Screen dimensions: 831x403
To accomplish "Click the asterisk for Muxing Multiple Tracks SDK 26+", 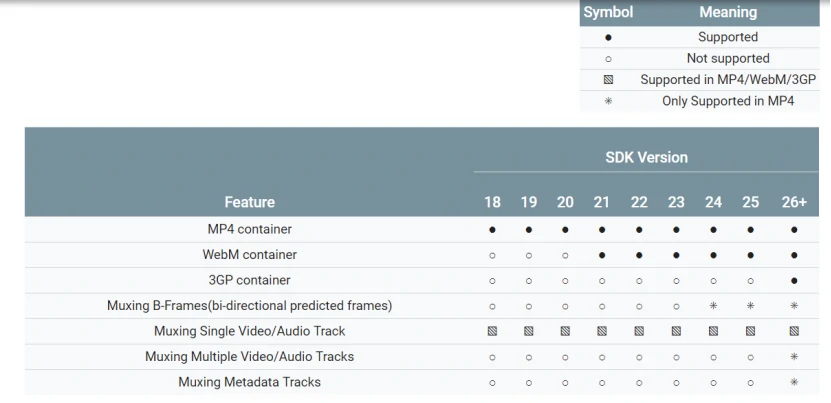I will point(794,357).
